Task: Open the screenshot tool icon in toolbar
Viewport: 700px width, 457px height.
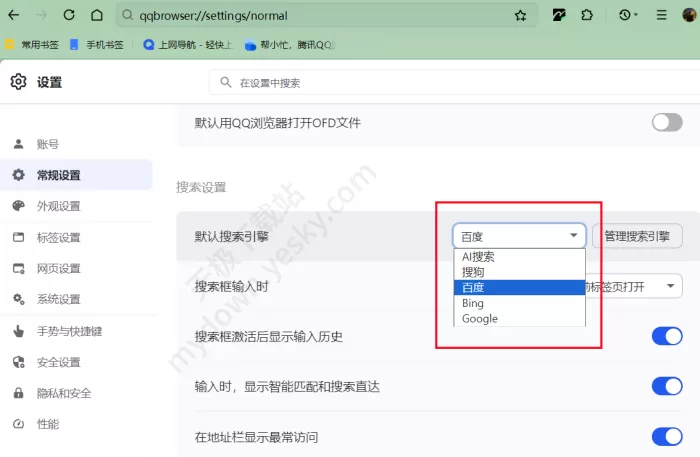Action: (559, 15)
